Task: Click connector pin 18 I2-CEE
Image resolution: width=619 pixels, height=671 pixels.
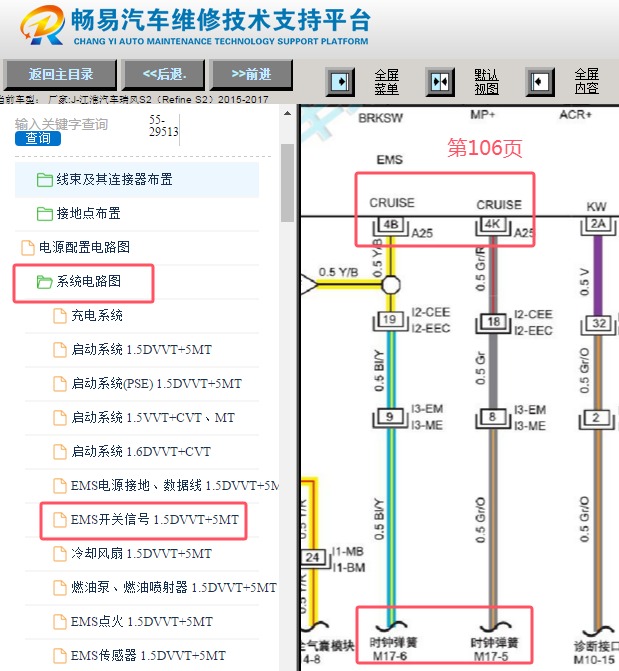Action: pos(493,322)
